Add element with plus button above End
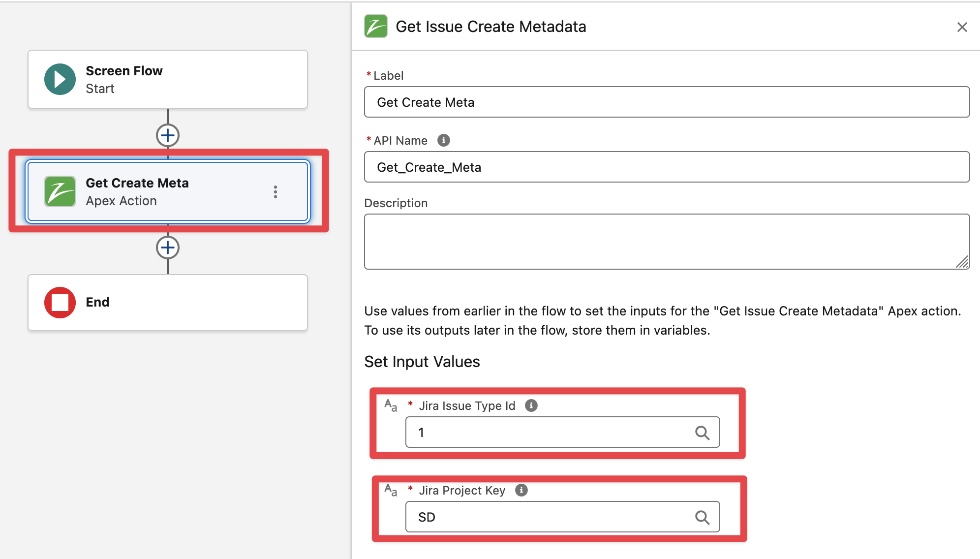 (168, 248)
